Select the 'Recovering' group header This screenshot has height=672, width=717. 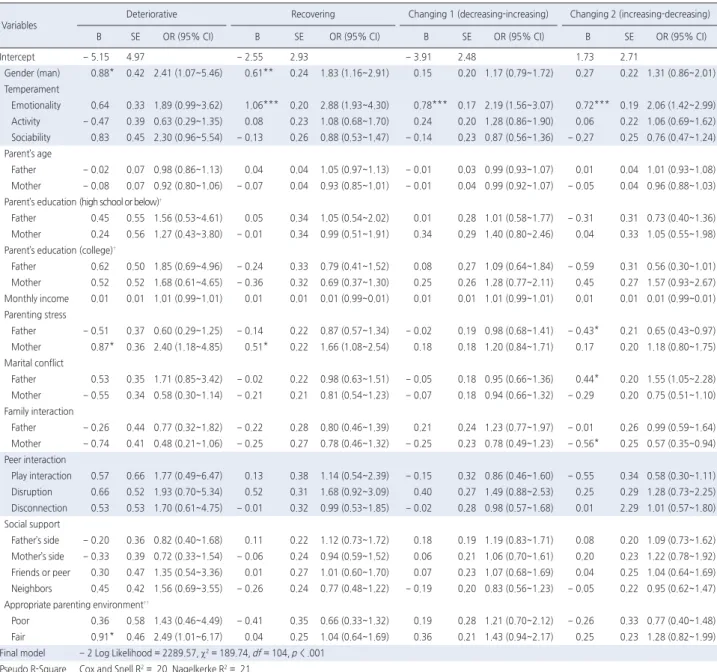point(313,14)
